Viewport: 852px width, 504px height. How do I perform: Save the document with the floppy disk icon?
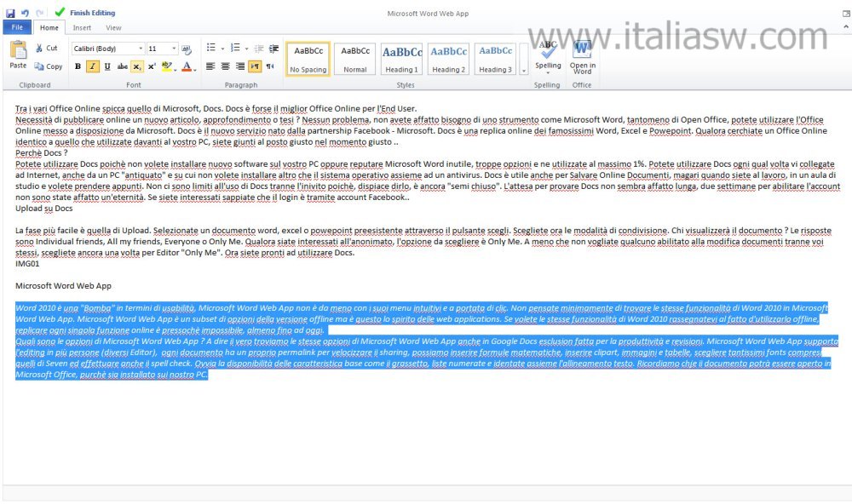click(10, 13)
